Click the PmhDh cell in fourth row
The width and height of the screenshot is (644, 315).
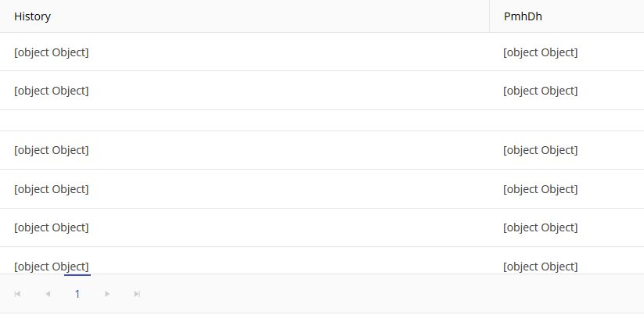541,150
